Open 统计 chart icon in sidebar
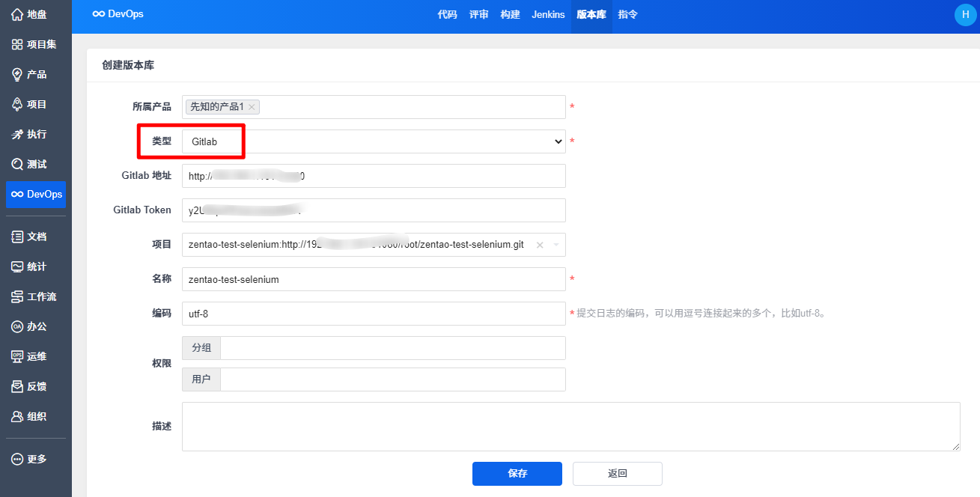This screenshot has width=980, height=497. (17, 266)
